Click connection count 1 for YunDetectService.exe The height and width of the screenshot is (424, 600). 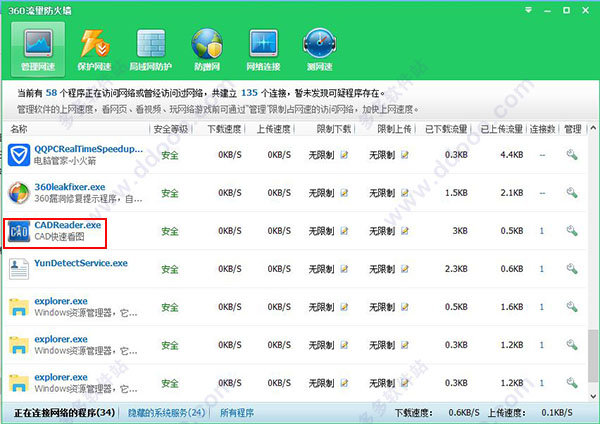[x=542, y=269]
